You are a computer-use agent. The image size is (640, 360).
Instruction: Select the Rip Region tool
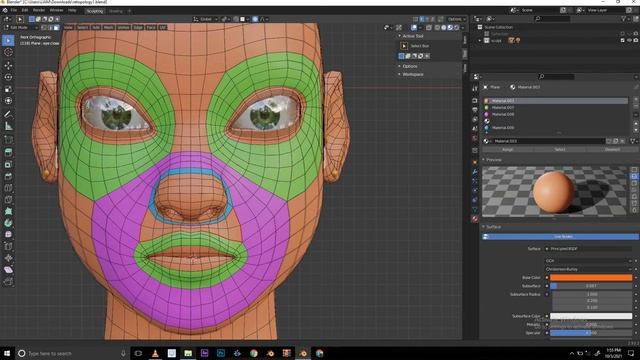8,282
